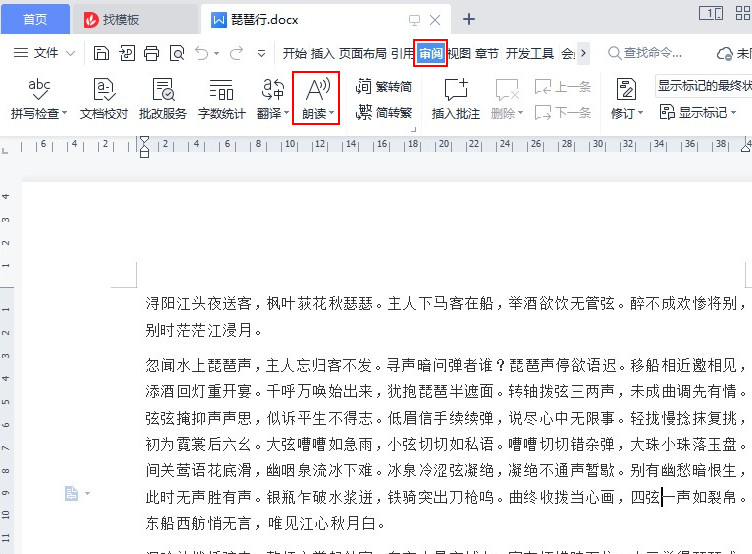The height and width of the screenshot is (554, 752).
Task: Click the track changes icon
Action: pyautogui.click(x=626, y=89)
